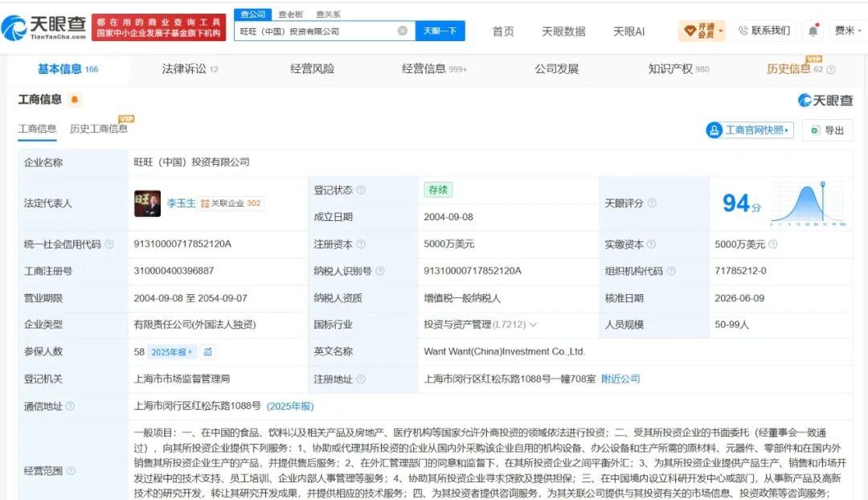Open 李玉生 legal representative link
868x500 pixels.
coord(181,203)
